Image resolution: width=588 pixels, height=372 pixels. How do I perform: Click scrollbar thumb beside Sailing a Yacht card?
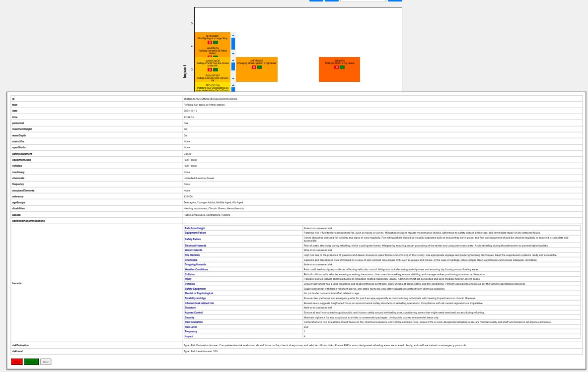point(233,66)
